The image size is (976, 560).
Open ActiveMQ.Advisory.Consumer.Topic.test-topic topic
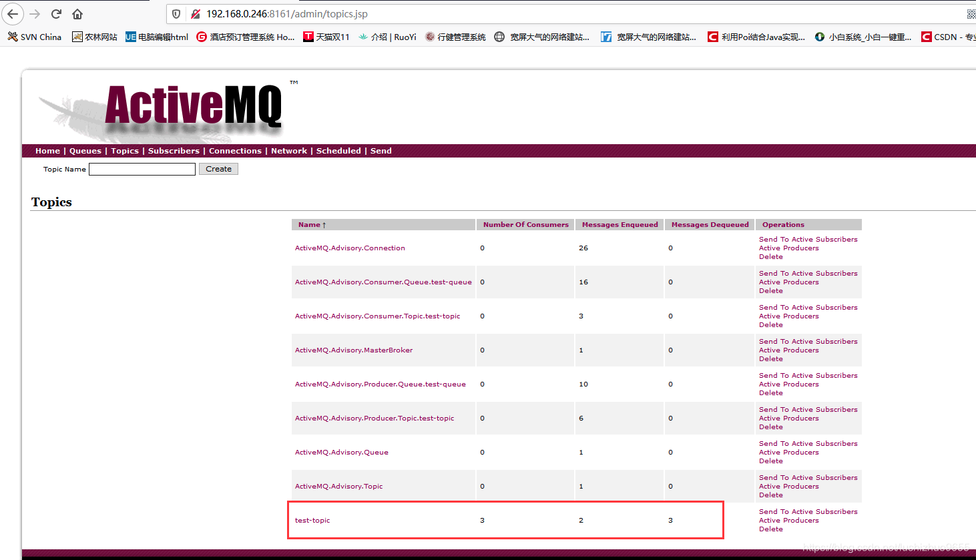point(377,316)
